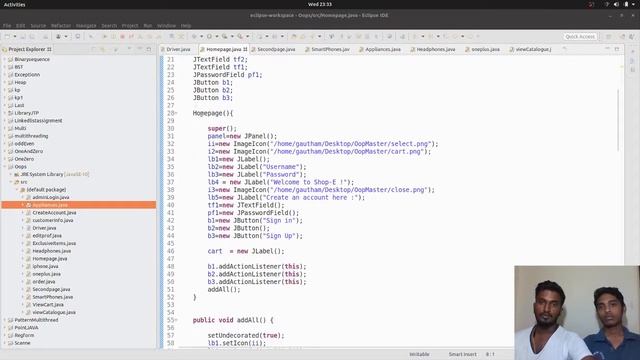Toggle Use Step Filters icon
This screenshot has width=640, height=360.
click(181, 36)
